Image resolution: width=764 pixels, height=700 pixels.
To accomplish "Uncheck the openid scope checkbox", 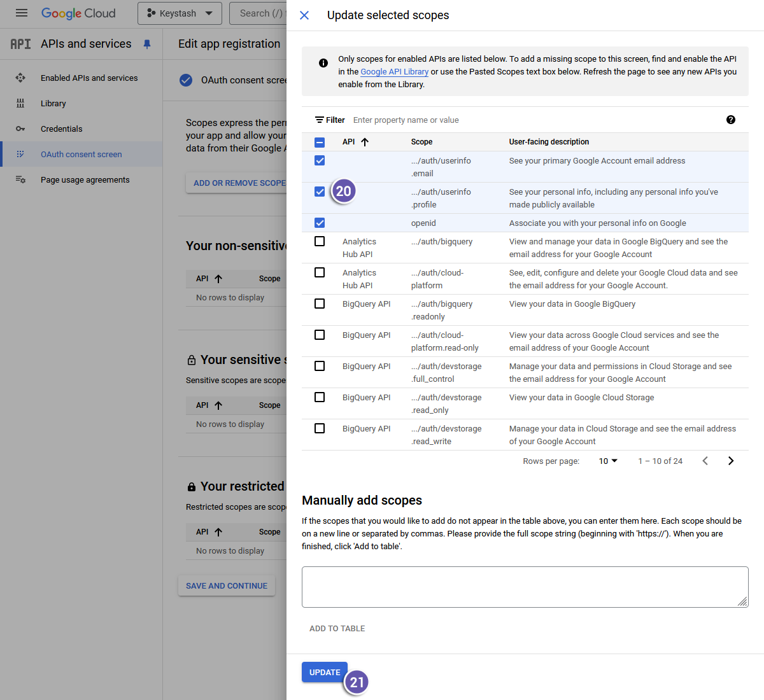I will (x=320, y=223).
